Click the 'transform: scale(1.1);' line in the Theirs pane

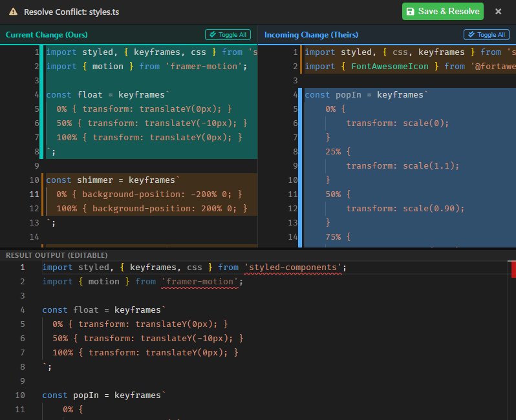[x=402, y=166]
